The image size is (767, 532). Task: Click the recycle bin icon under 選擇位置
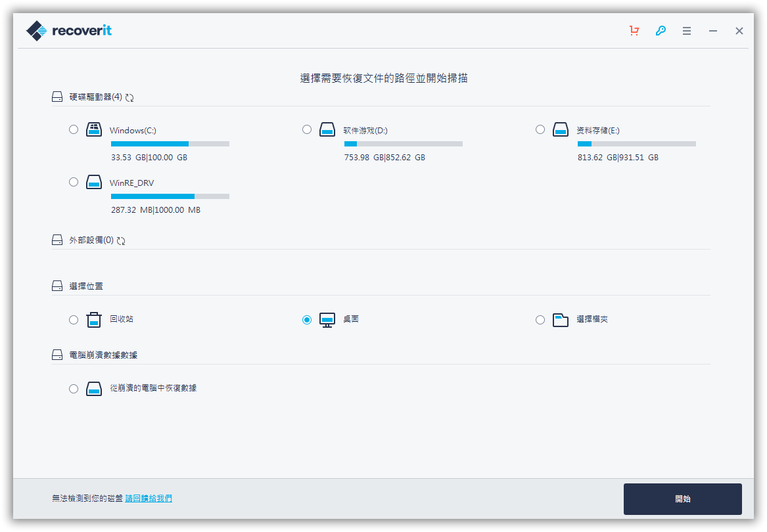[x=93, y=319]
